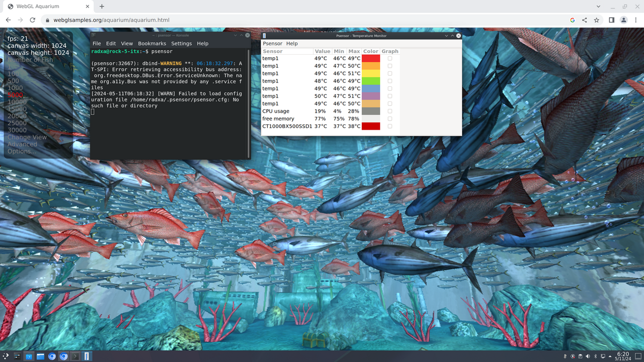Open the Konsole Bookmarks menu
Viewport: 644px width, 362px height.
[x=152, y=43]
